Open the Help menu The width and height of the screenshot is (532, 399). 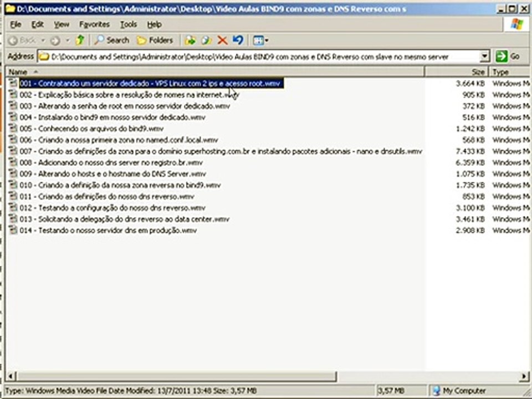pyautogui.click(x=155, y=24)
